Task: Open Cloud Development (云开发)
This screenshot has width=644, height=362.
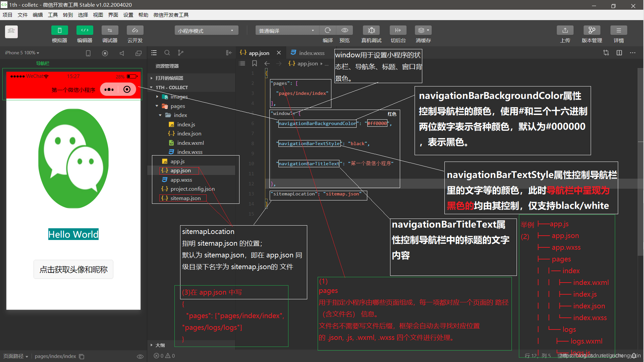Action: click(135, 31)
